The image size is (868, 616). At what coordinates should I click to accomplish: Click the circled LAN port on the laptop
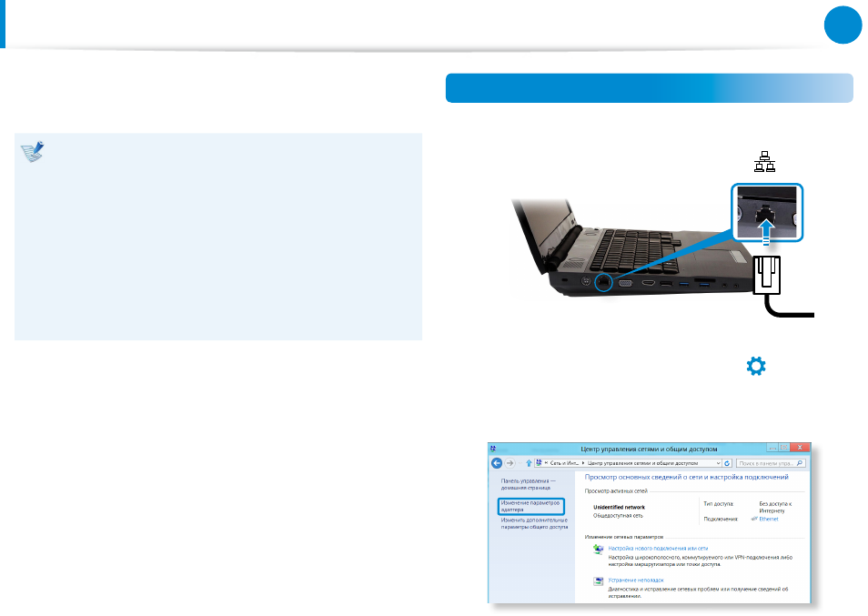(603, 282)
